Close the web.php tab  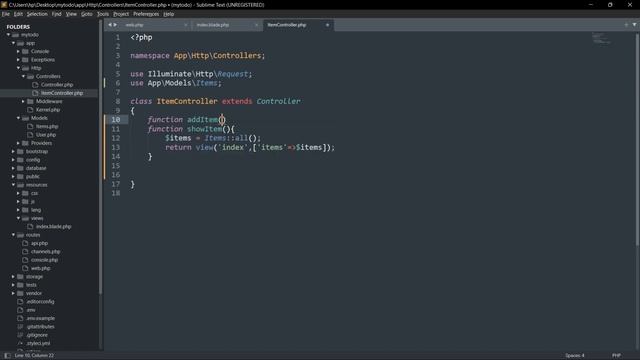coord(186,25)
